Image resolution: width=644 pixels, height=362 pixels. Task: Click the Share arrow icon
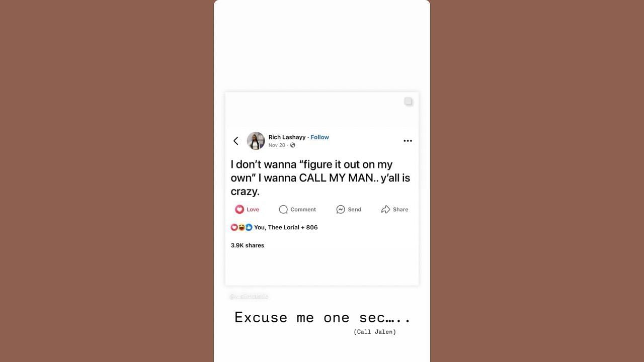point(385,209)
